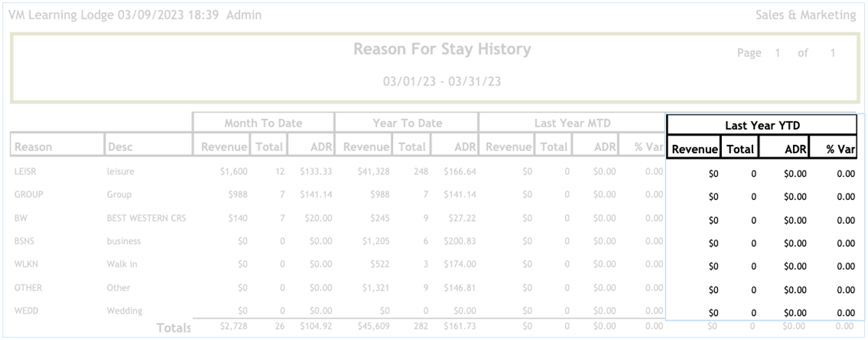The height and width of the screenshot is (340, 868).
Task: Click the Reason For Stay History title
Action: [442, 49]
